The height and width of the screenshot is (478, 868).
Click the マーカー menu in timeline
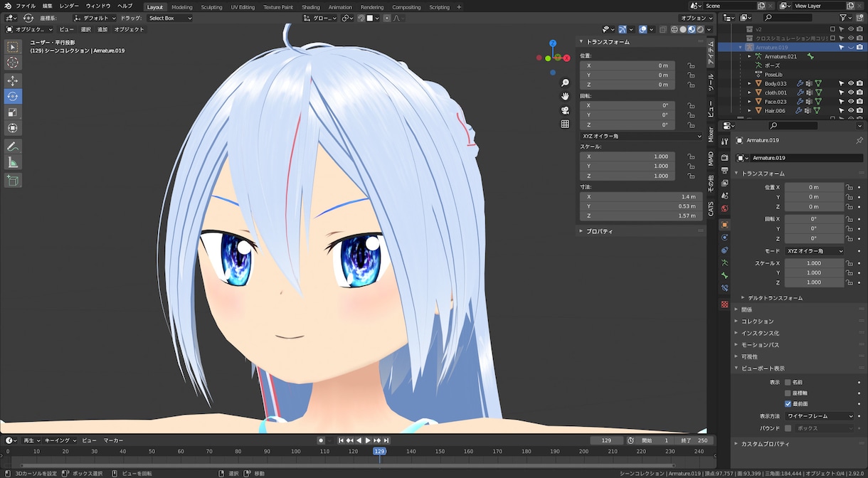point(113,440)
